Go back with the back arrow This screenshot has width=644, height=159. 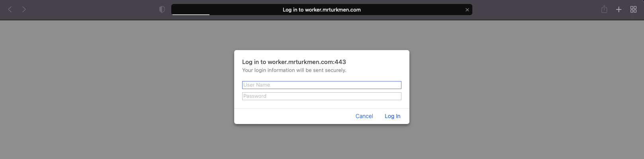click(10, 9)
